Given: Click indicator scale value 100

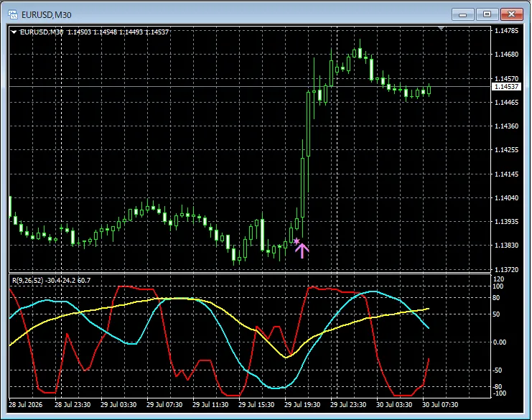Looking at the screenshot, I should point(498,286).
